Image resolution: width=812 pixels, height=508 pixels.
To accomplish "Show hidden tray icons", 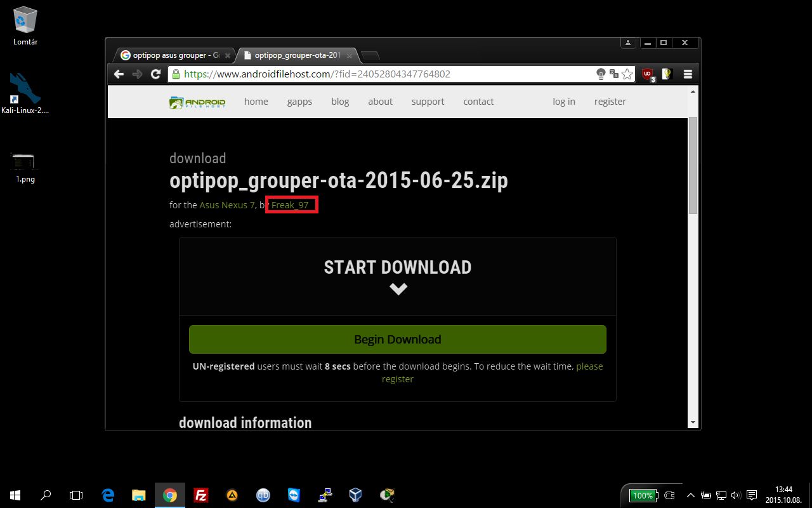I will (691, 495).
